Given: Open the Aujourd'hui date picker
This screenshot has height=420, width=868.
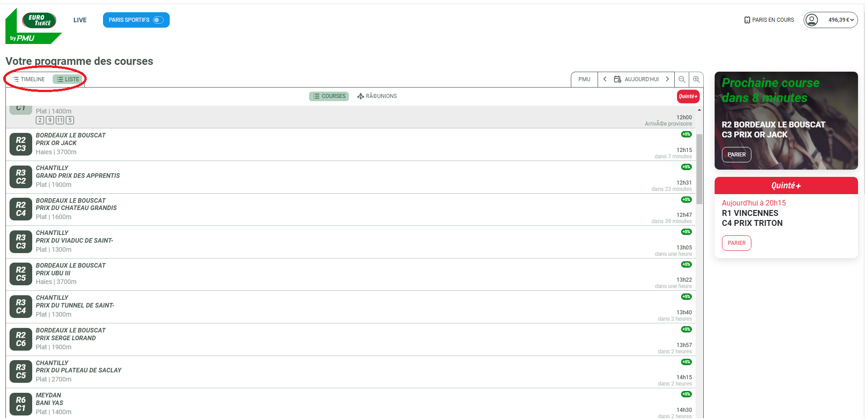Looking at the screenshot, I should (636, 79).
